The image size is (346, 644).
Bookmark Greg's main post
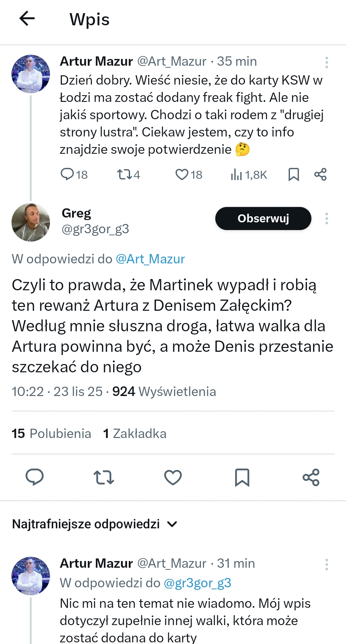(242, 477)
